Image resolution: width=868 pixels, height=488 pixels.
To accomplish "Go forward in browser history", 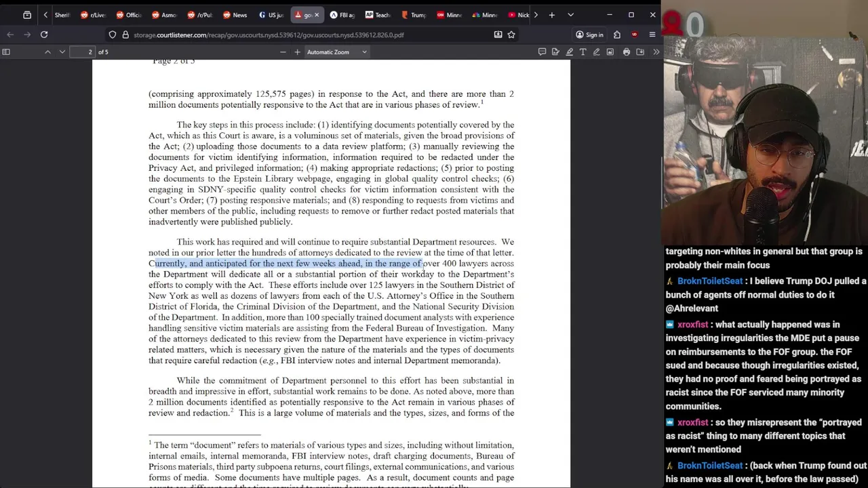I will click(x=26, y=35).
